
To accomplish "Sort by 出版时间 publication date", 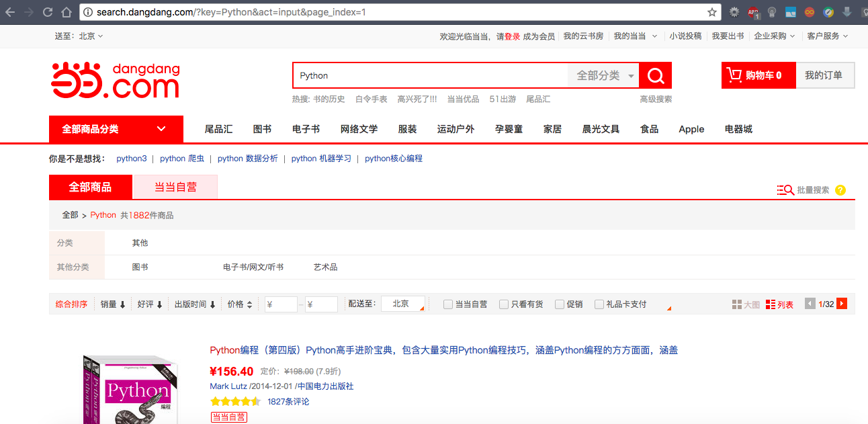I will 195,304.
